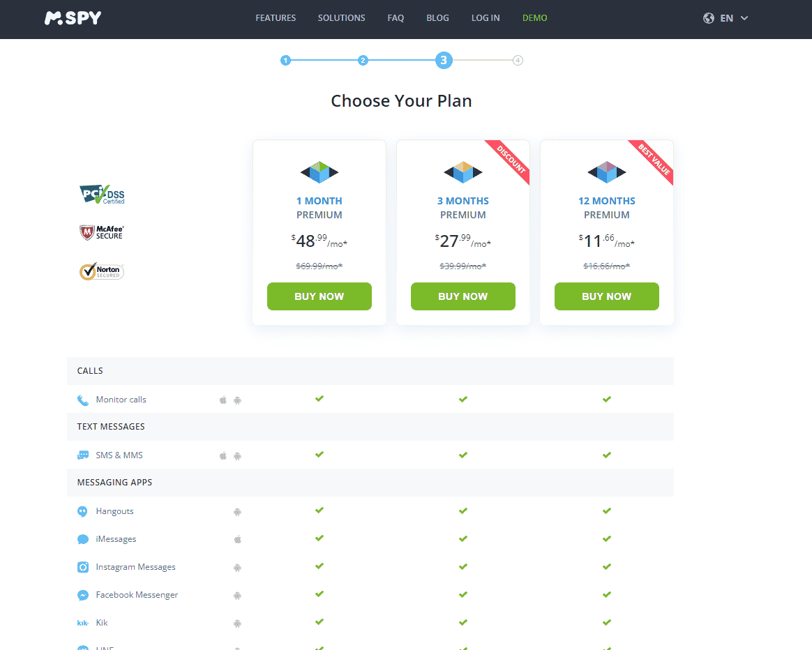Click the Facebook Messenger label
The height and width of the screenshot is (650, 812).
[x=137, y=595]
